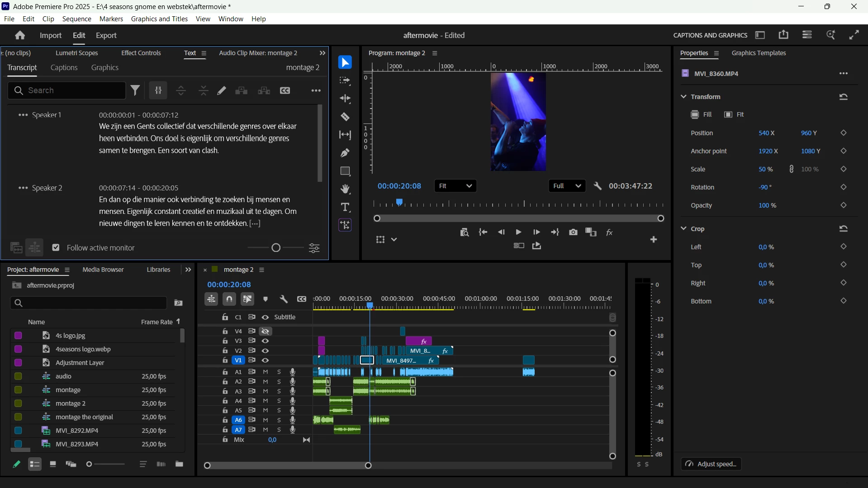Switch to the Captions tab
Screen dimensions: 868x488
click(64, 68)
